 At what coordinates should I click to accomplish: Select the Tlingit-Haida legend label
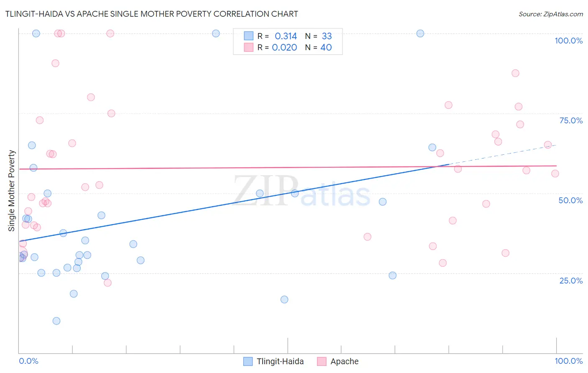click(280, 361)
